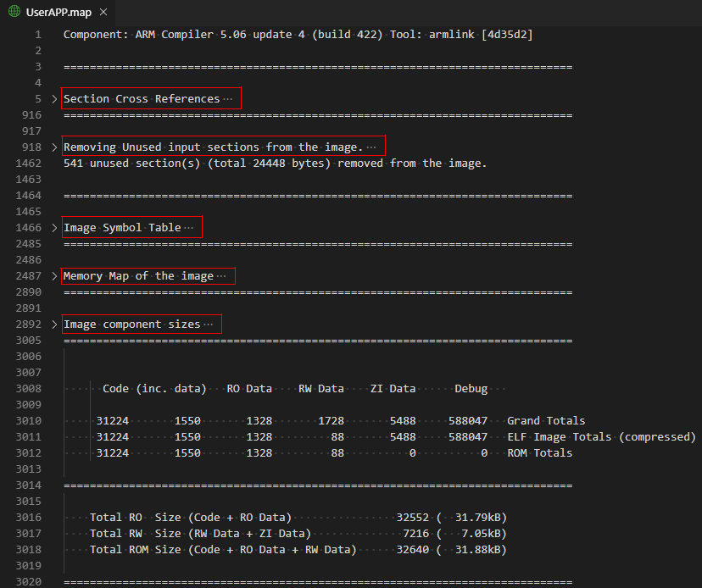Click the ellipsis after Section Cross References
This screenshot has height=588, width=702.
pyautogui.click(x=228, y=99)
